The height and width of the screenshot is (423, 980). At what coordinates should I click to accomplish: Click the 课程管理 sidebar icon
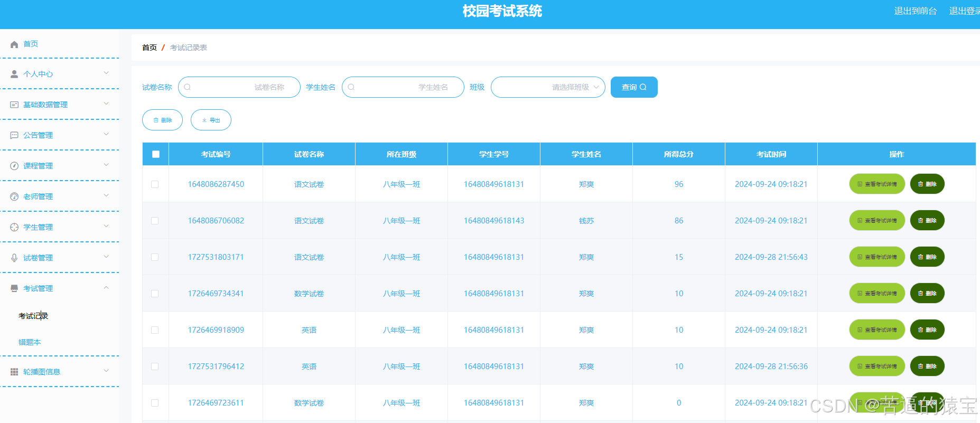click(x=14, y=166)
